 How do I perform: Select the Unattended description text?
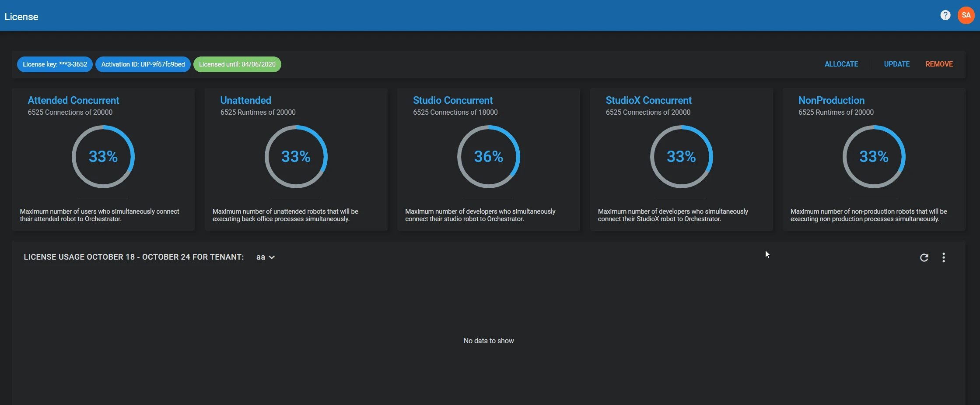point(285,215)
